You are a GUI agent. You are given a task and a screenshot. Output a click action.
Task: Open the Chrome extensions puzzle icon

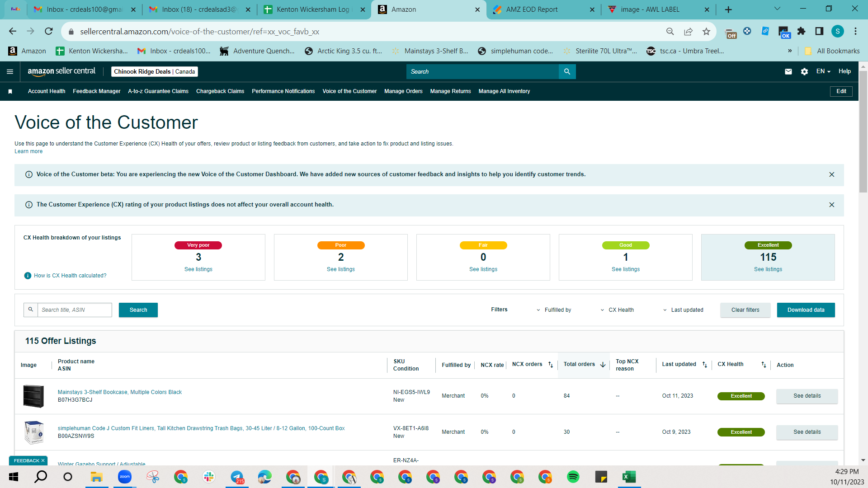[801, 31]
